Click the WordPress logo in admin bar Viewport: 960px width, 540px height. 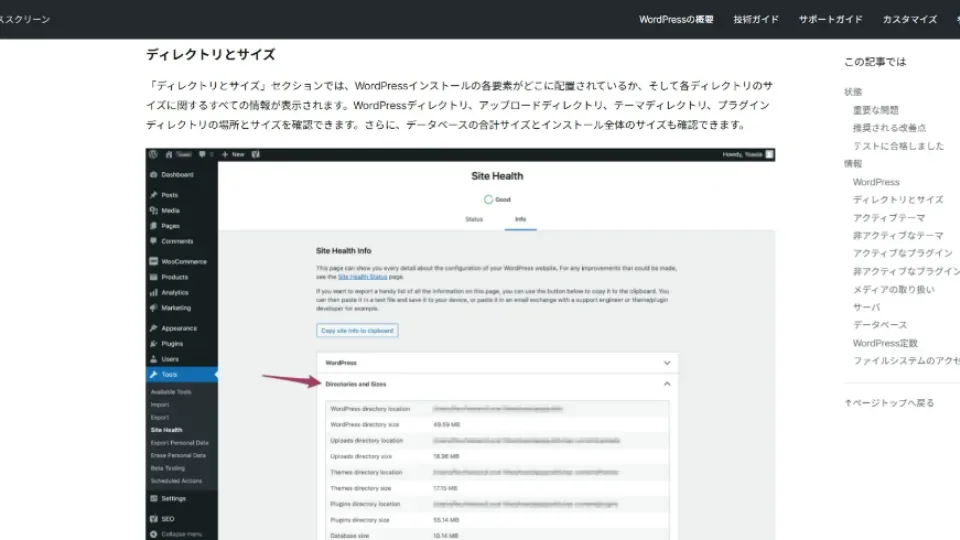(153, 154)
